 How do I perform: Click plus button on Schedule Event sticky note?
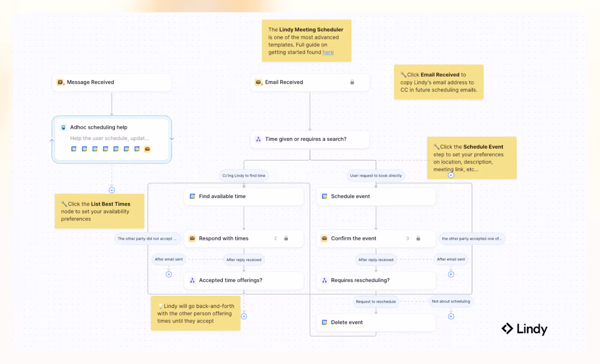pyautogui.click(x=451, y=175)
